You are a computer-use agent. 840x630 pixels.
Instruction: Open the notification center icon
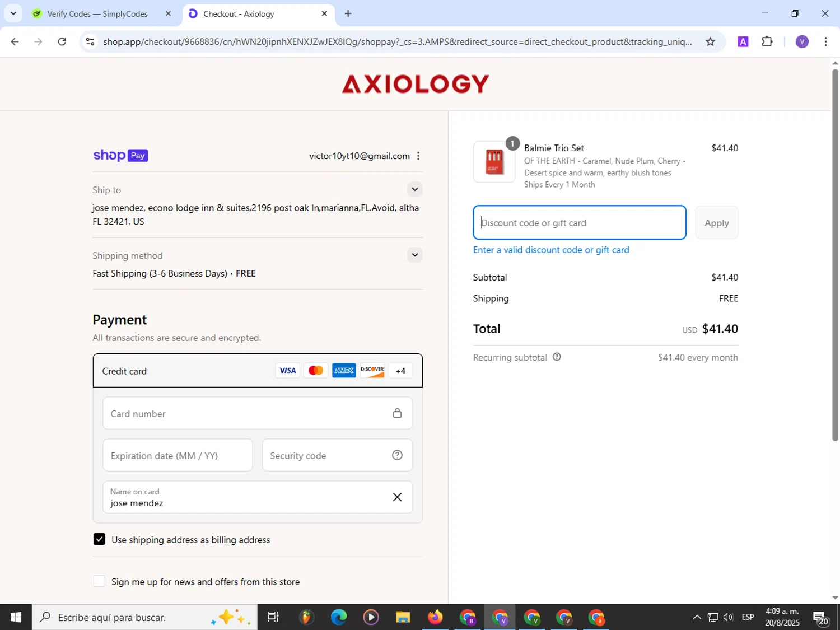[x=821, y=617]
